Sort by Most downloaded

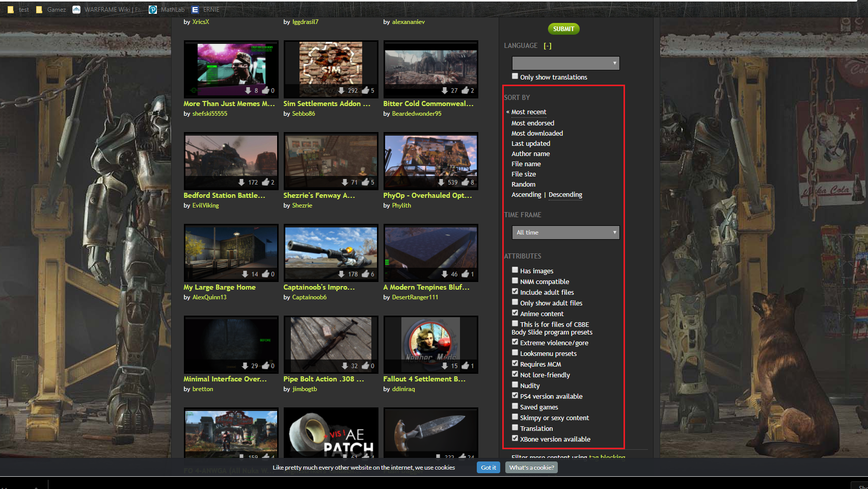pos(537,133)
